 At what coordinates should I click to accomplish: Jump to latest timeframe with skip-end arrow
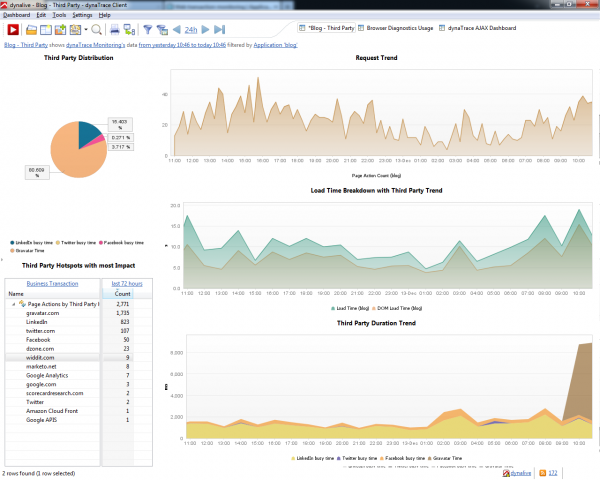[x=220, y=29]
